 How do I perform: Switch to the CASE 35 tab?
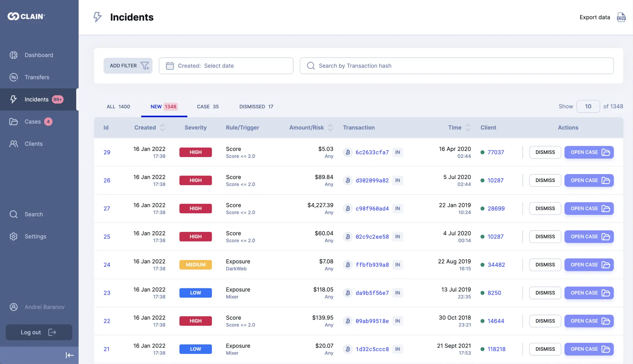(x=207, y=106)
